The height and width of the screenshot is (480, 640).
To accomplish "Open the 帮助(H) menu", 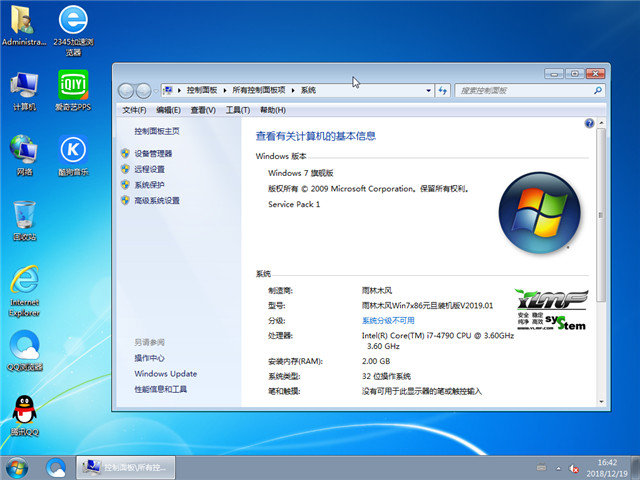I will [x=273, y=110].
